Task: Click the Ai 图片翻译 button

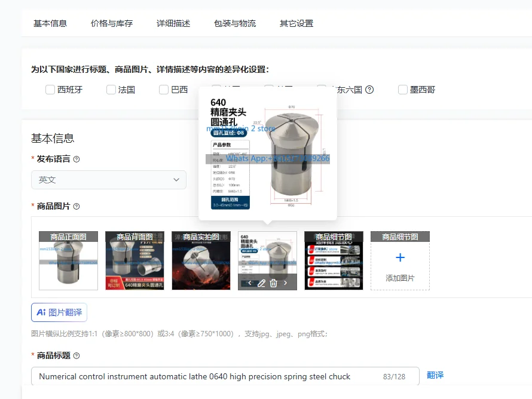Action: (x=59, y=312)
